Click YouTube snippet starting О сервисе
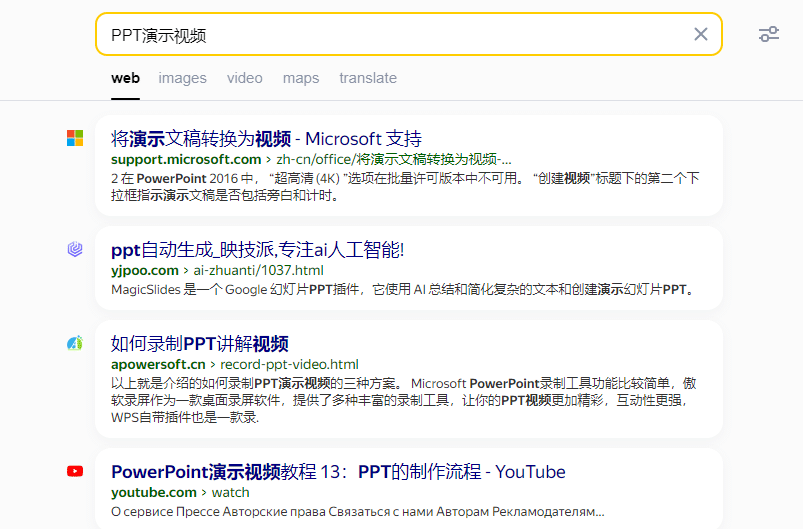803x529 pixels. (358, 512)
